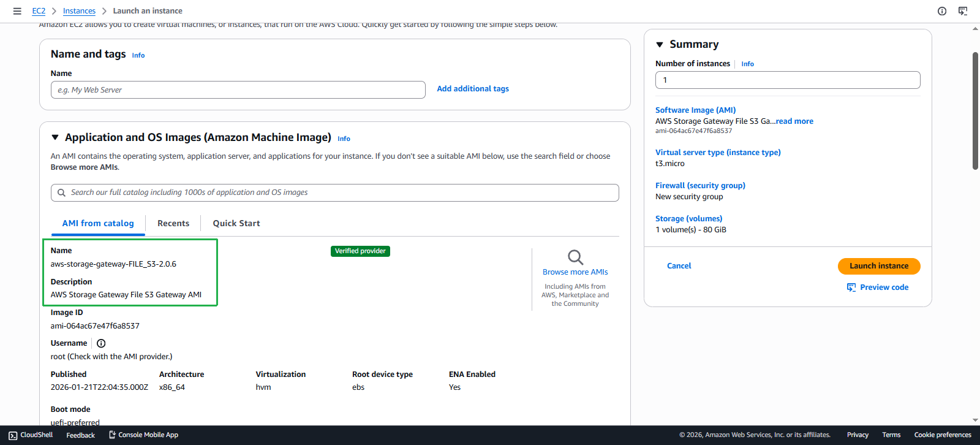Click the Browse more AMIs link
980x445 pixels.
click(575, 272)
